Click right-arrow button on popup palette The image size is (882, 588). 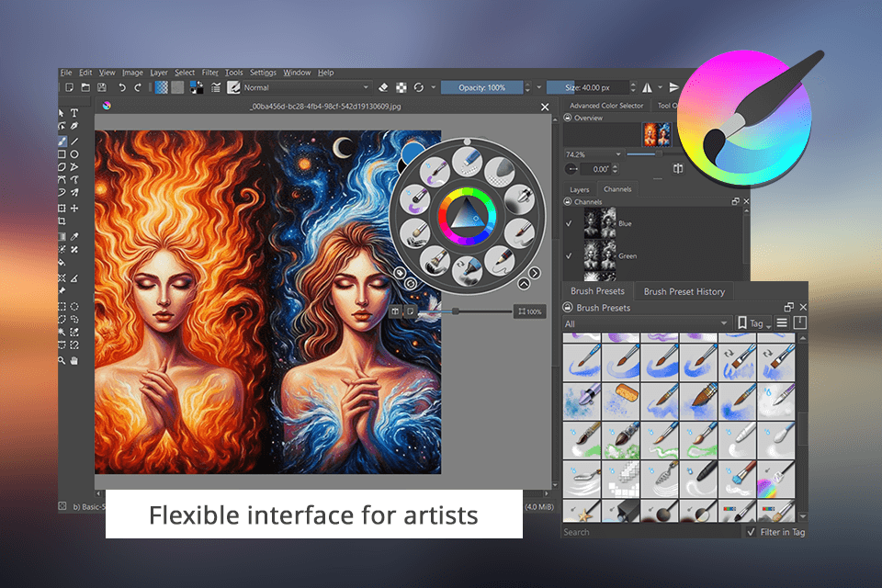pyautogui.click(x=534, y=273)
